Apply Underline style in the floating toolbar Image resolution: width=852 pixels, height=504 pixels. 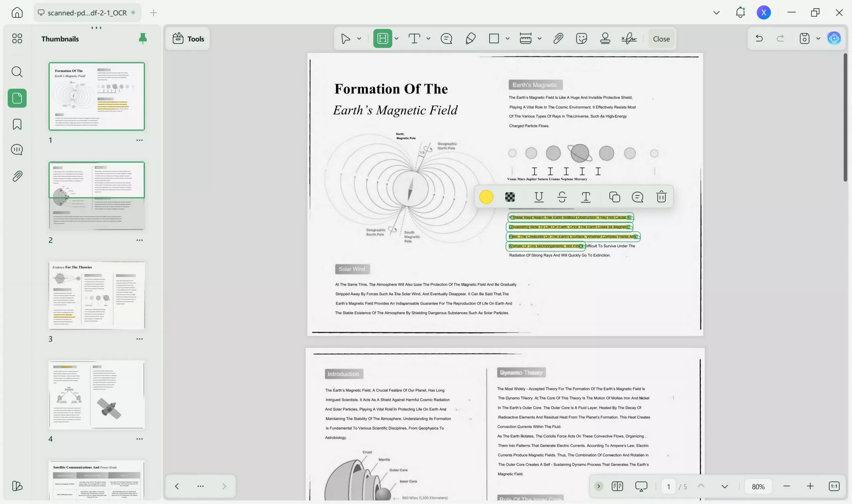(x=538, y=197)
